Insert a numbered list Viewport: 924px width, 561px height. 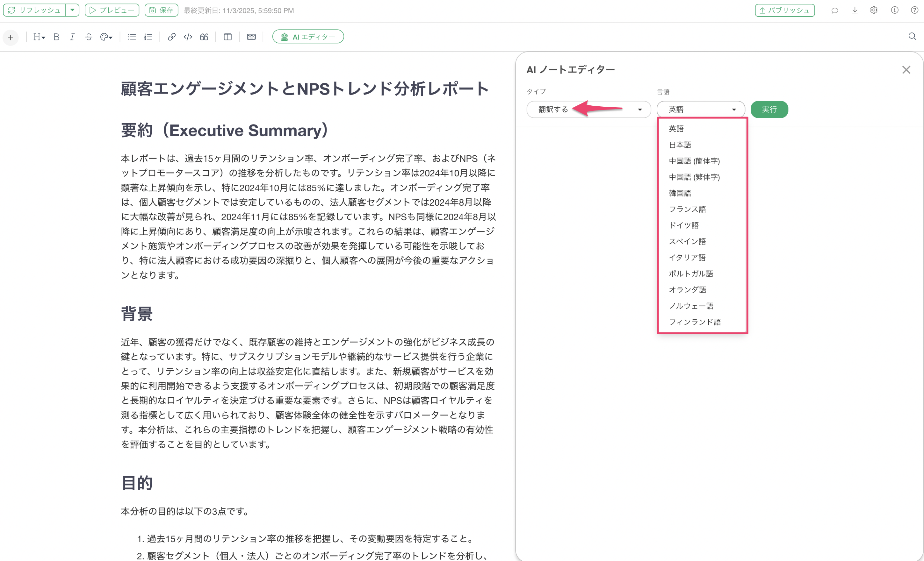[x=148, y=37]
